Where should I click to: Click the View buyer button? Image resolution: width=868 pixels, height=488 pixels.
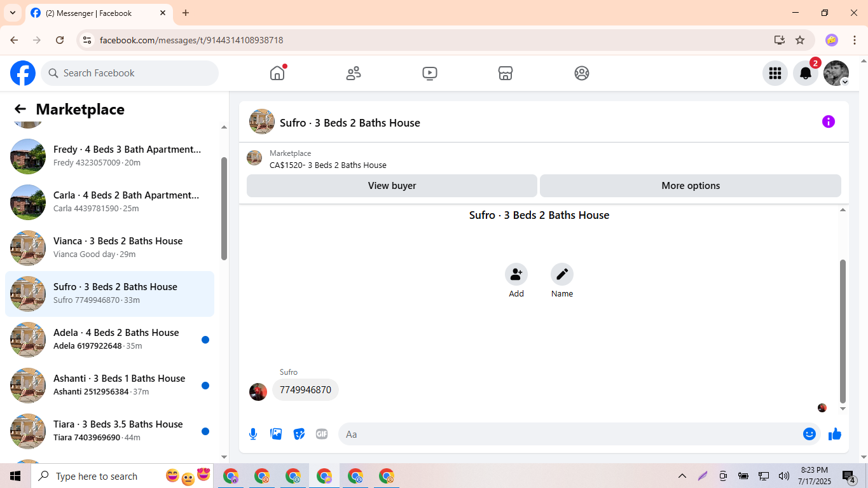tap(392, 186)
